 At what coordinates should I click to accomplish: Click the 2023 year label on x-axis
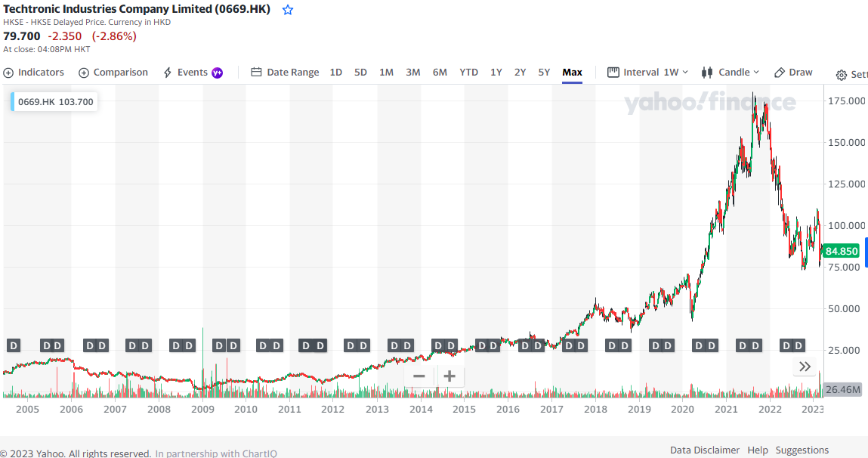coord(813,410)
